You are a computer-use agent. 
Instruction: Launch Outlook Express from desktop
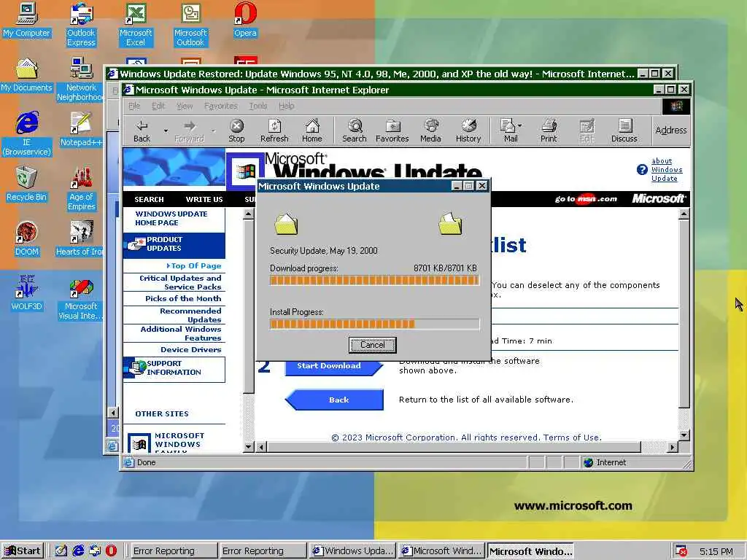(x=81, y=24)
